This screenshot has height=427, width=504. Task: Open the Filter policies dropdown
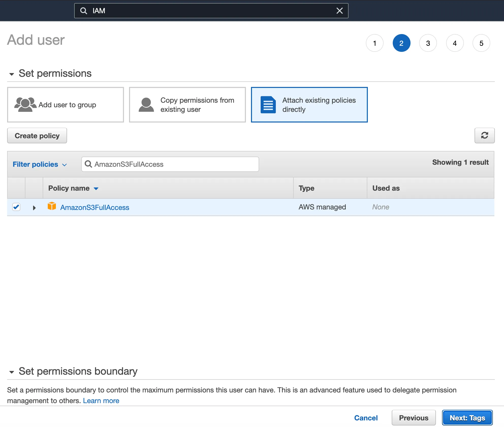[x=40, y=164]
